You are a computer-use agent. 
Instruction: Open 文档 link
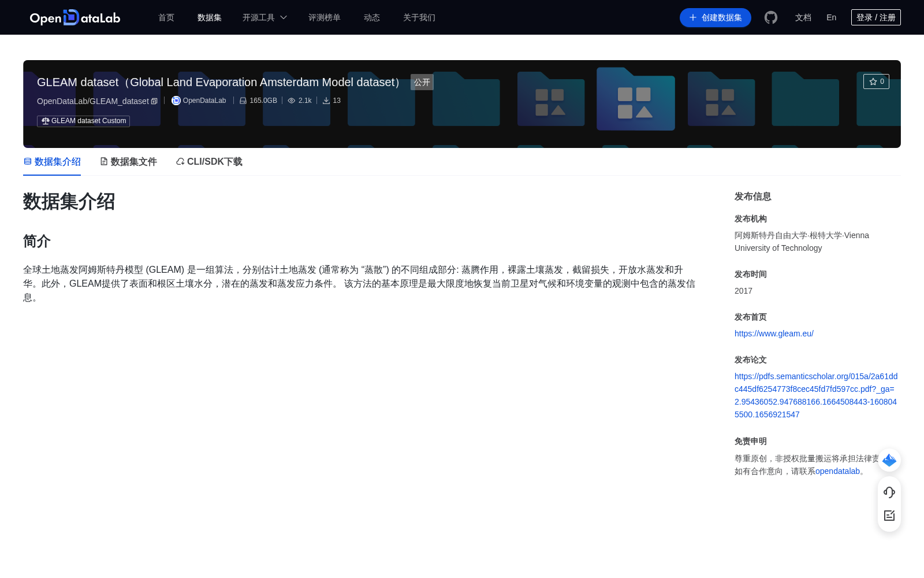[803, 17]
